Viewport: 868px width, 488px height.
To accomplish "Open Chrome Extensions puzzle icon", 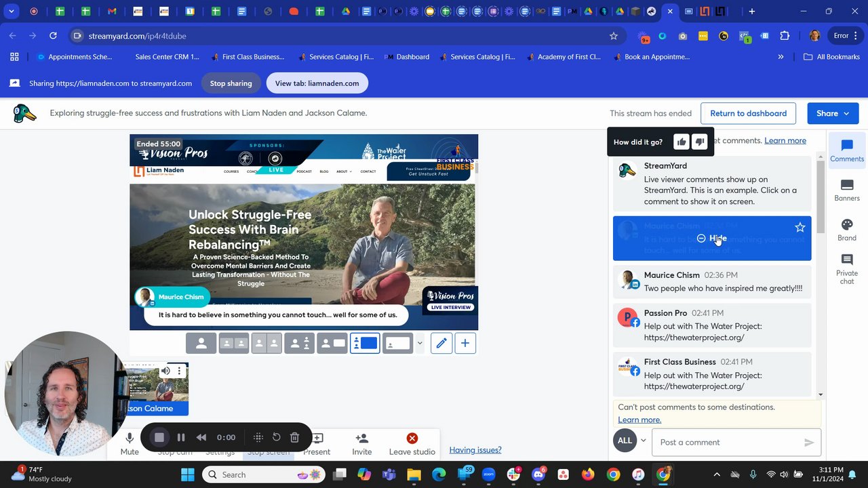I will coord(785,36).
